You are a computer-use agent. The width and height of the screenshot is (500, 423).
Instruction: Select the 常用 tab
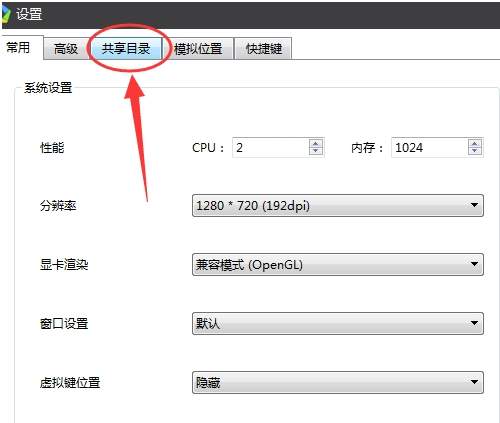pyautogui.click(x=19, y=47)
